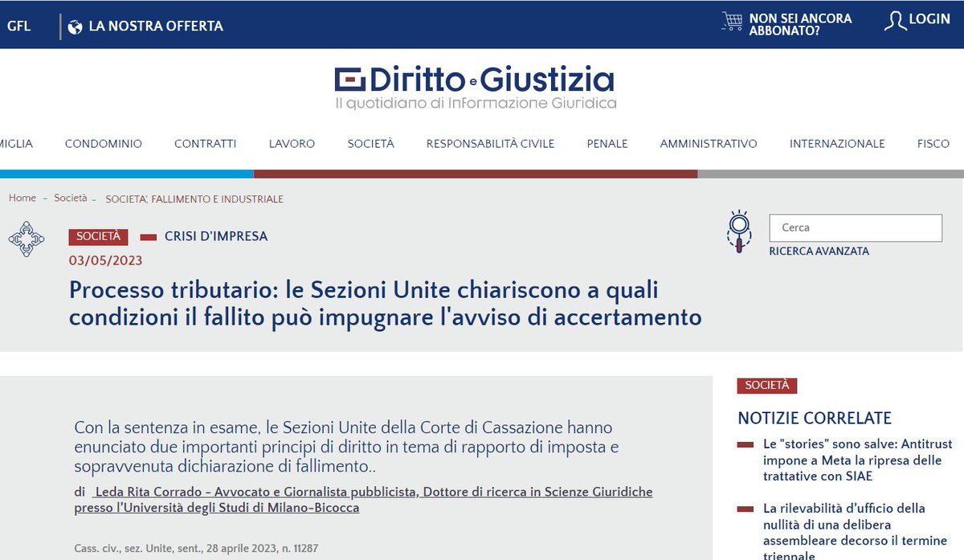Select the globe icon beside LA NOSTRA OFFERTA

(76, 25)
